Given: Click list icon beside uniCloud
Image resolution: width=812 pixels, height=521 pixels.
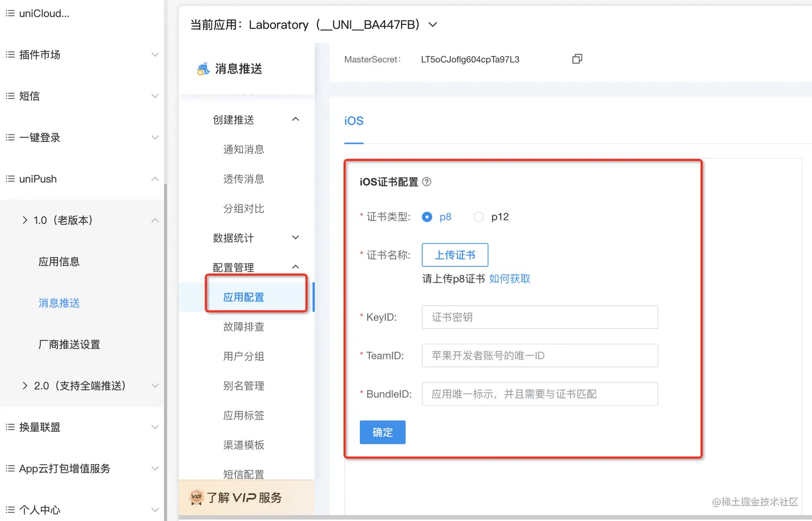Looking at the screenshot, I should point(10,13).
